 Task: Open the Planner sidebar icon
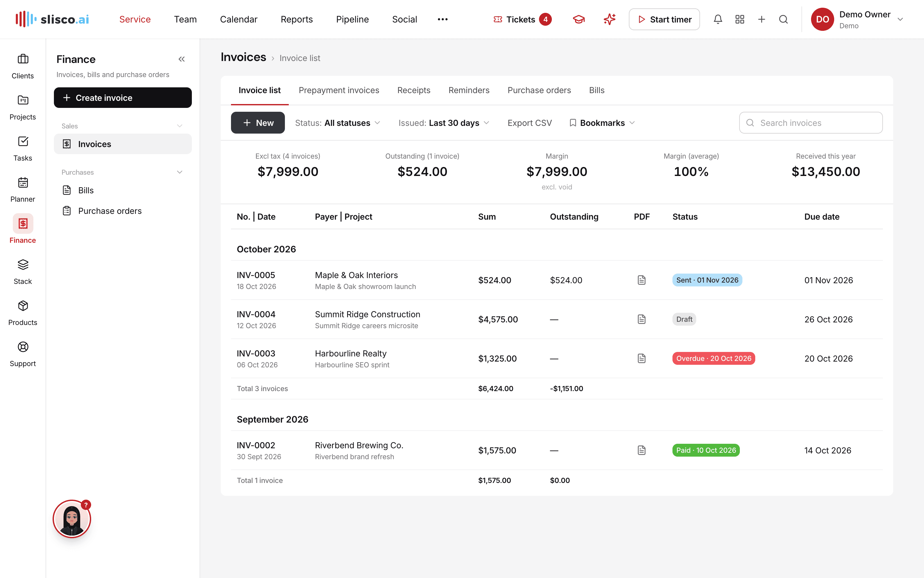pyautogui.click(x=23, y=189)
